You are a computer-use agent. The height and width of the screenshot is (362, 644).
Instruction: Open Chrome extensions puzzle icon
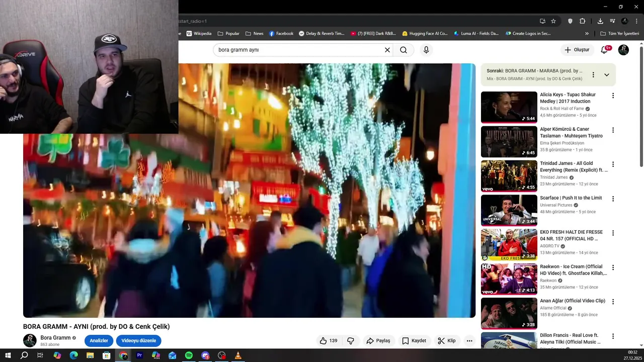(x=583, y=21)
